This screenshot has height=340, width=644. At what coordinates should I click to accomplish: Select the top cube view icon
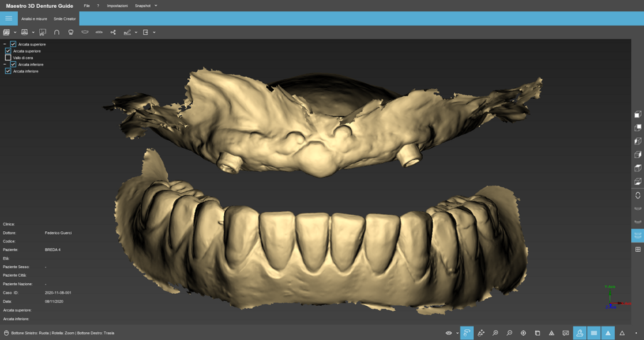638,115
